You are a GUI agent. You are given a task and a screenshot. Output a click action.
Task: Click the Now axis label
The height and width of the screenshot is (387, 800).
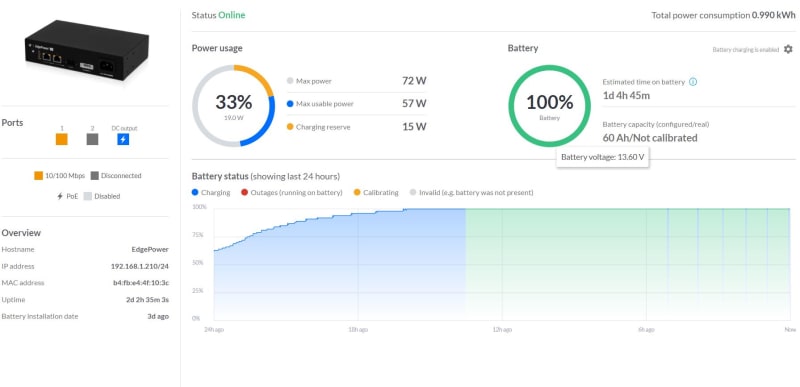click(x=790, y=330)
